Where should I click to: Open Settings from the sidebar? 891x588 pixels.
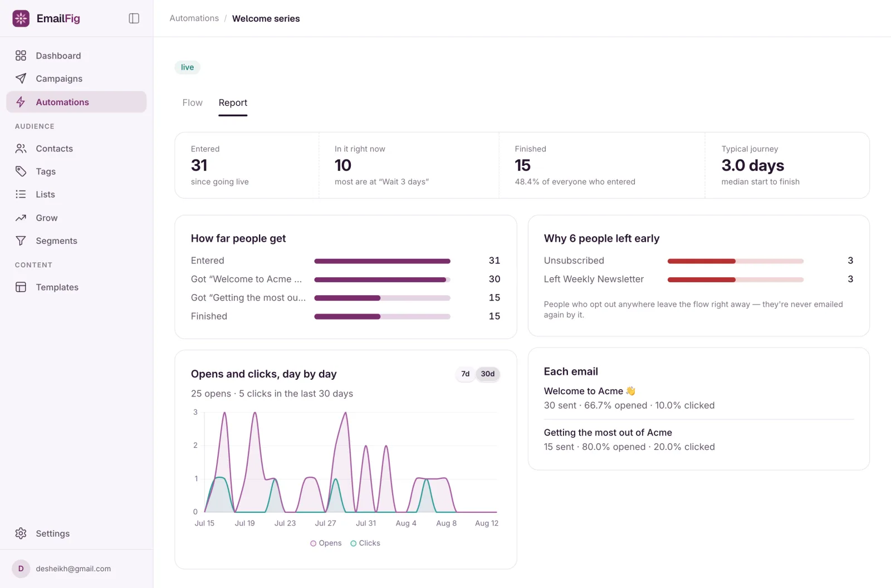pyautogui.click(x=76, y=533)
